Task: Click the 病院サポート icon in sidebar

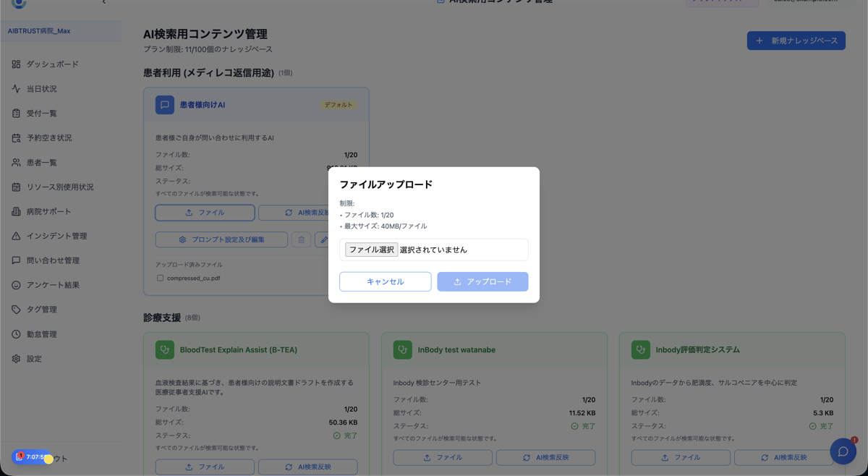Action: (x=14, y=210)
